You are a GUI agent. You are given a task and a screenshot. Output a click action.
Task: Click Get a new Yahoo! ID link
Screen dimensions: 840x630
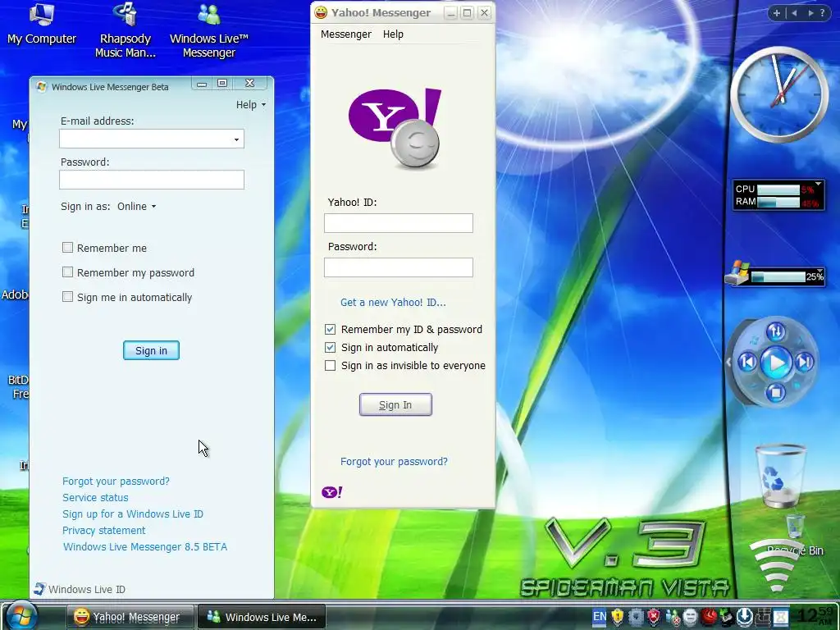pyautogui.click(x=393, y=302)
